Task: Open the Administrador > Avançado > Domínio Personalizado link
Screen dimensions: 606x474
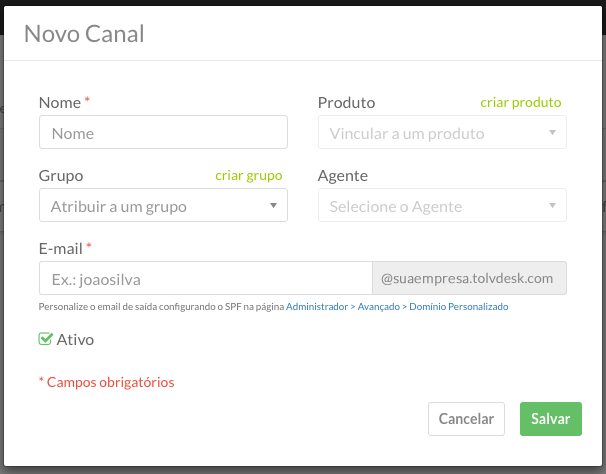Action: point(397,307)
